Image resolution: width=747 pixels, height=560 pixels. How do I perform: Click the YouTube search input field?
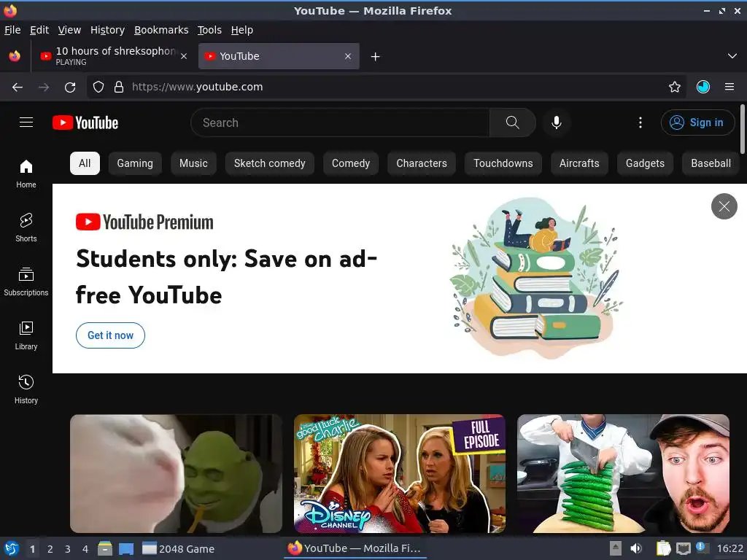[x=340, y=122]
